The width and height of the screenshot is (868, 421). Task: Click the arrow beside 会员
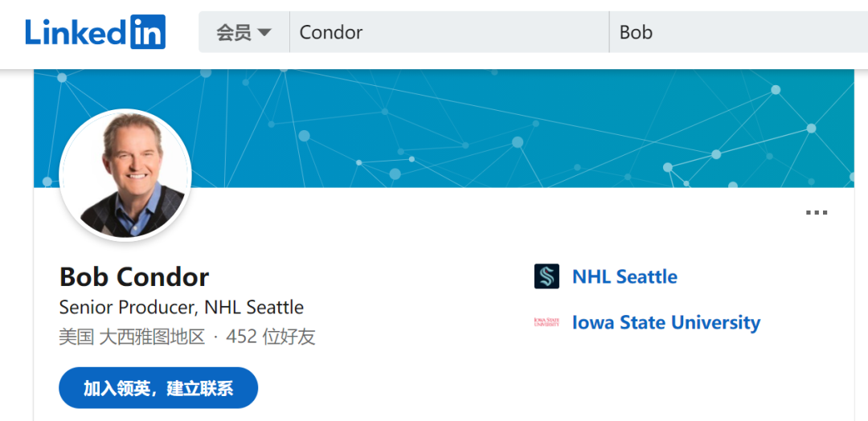pyautogui.click(x=264, y=33)
